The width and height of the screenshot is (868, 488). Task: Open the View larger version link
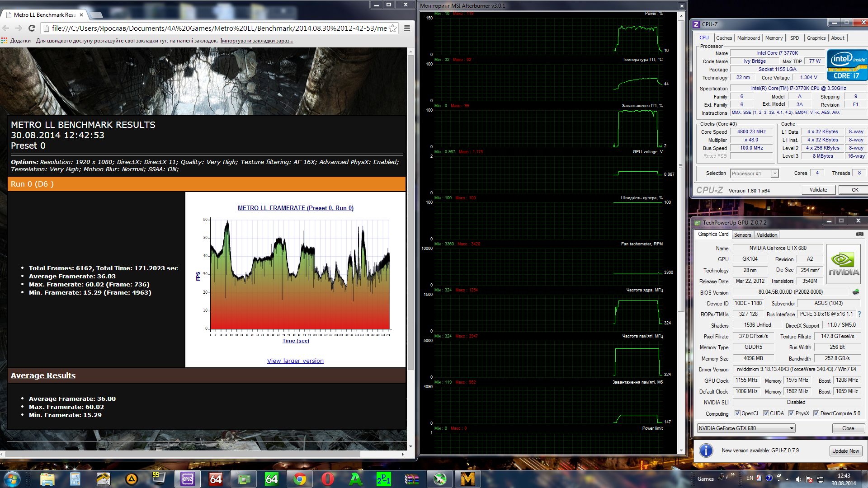[295, 361]
